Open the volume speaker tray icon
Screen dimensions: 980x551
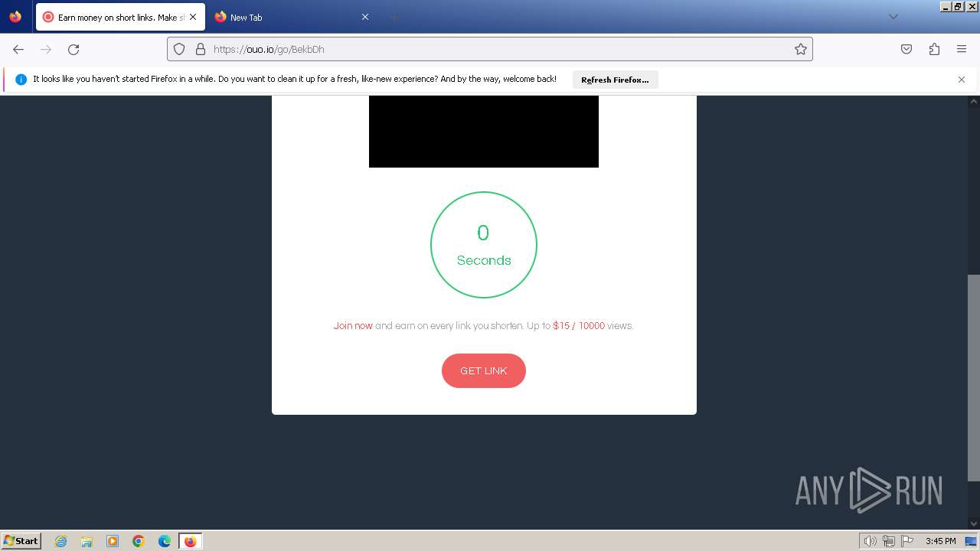(870, 541)
